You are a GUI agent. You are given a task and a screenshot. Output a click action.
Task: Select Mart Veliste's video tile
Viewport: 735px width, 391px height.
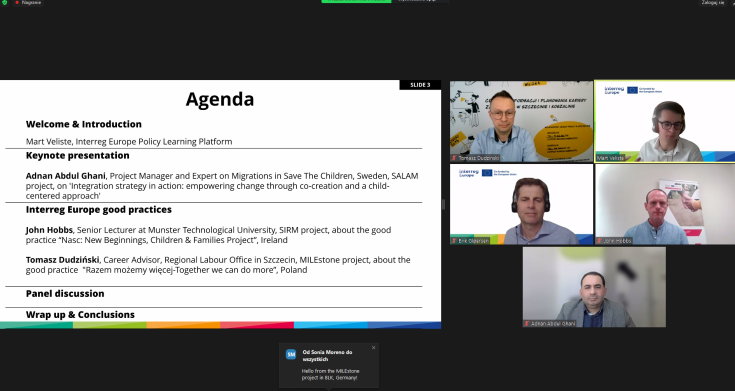click(x=665, y=121)
